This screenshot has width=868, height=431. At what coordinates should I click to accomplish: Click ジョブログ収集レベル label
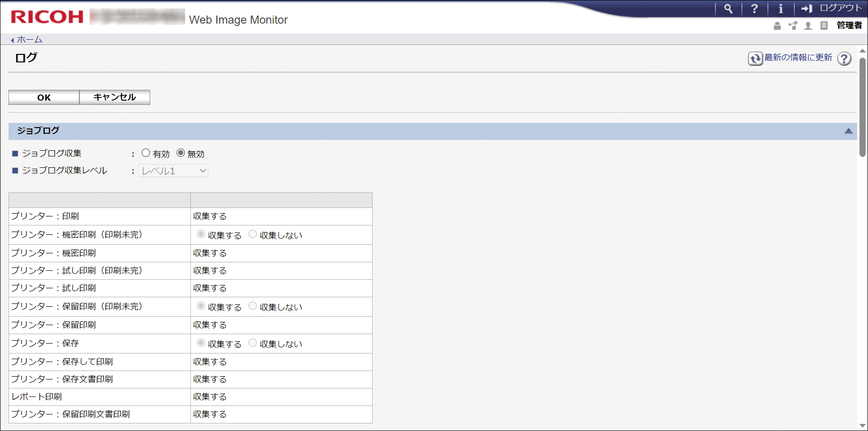(65, 170)
